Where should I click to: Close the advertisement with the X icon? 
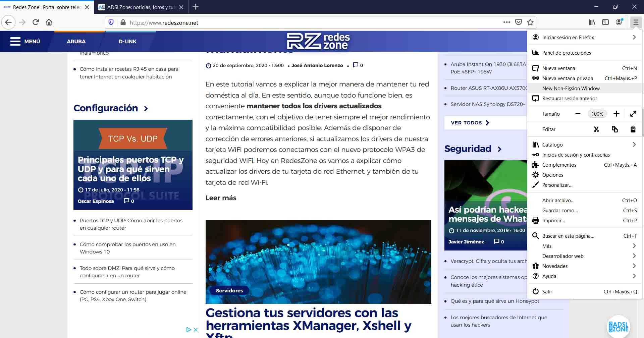pyautogui.click(x=196, y=330)
